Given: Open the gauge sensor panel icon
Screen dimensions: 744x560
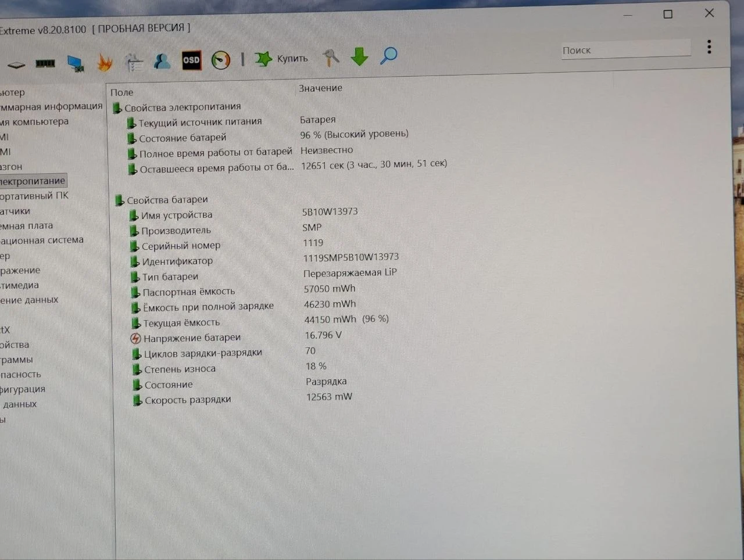Looking at the screenshot, I should pos(221,60).
